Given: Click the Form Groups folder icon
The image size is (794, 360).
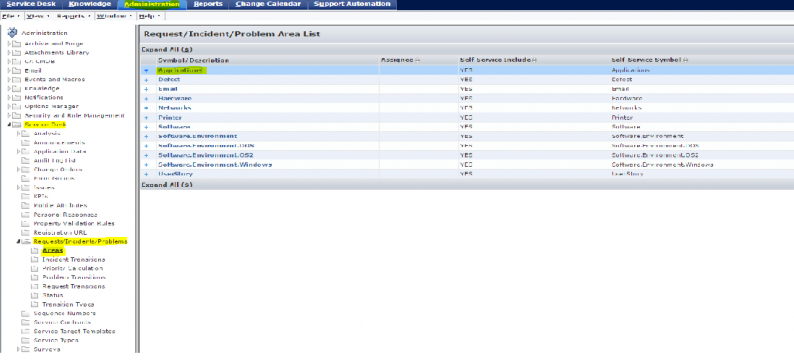Looking at the screenshot, I should (26, 178).
